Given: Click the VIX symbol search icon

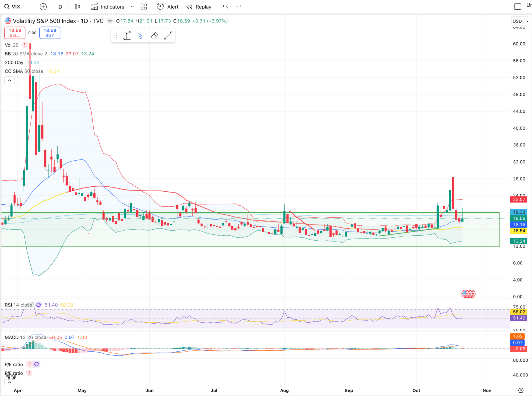Looking at the screenshot, I should (x=7, y=7).
